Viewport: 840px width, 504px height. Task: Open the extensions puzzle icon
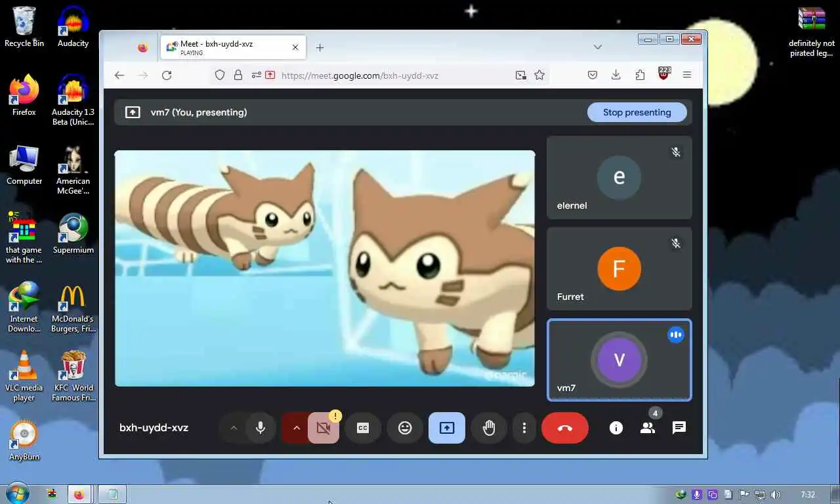[x=640, y=75]
